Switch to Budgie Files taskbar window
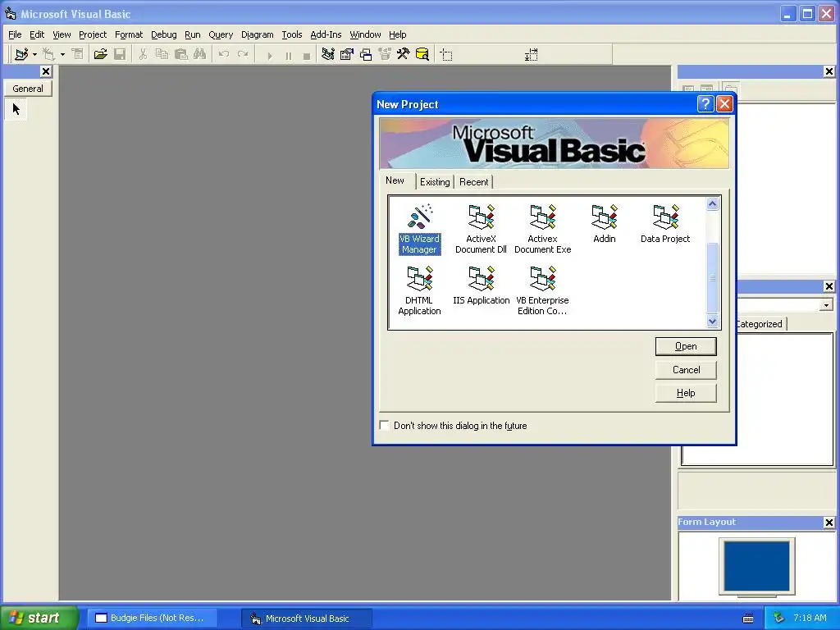Image resolution: width=840 pixels, height=630 pixels. [153, 619]
